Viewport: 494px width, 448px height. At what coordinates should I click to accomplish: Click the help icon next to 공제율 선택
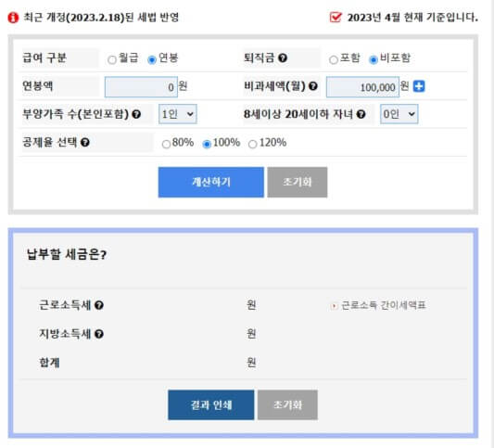[85, 143]
